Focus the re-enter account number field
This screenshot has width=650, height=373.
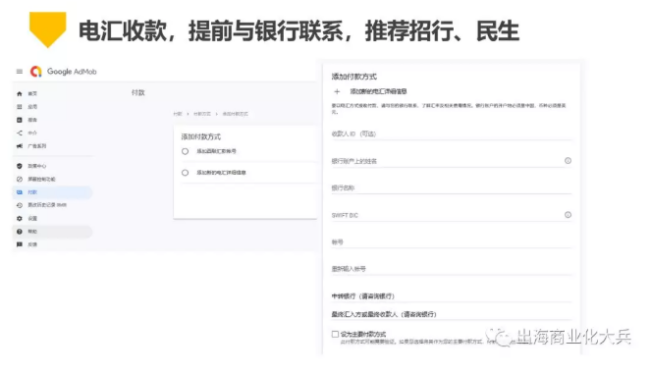coord(451,269)
